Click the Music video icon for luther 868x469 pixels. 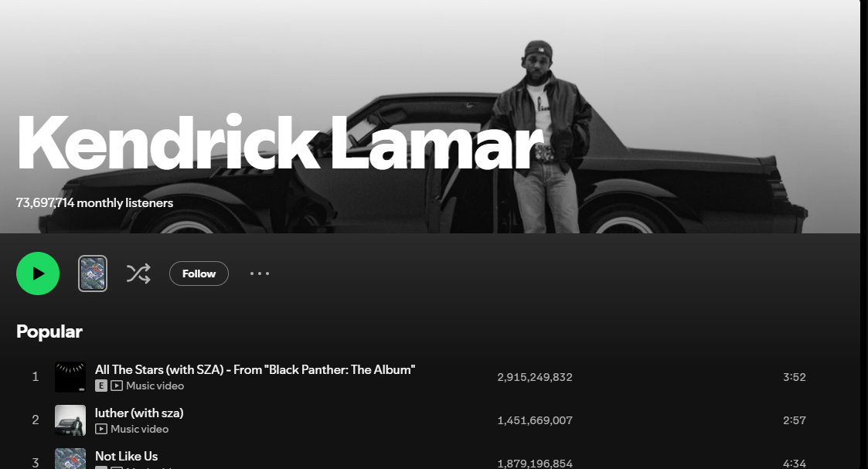point(100,429)
